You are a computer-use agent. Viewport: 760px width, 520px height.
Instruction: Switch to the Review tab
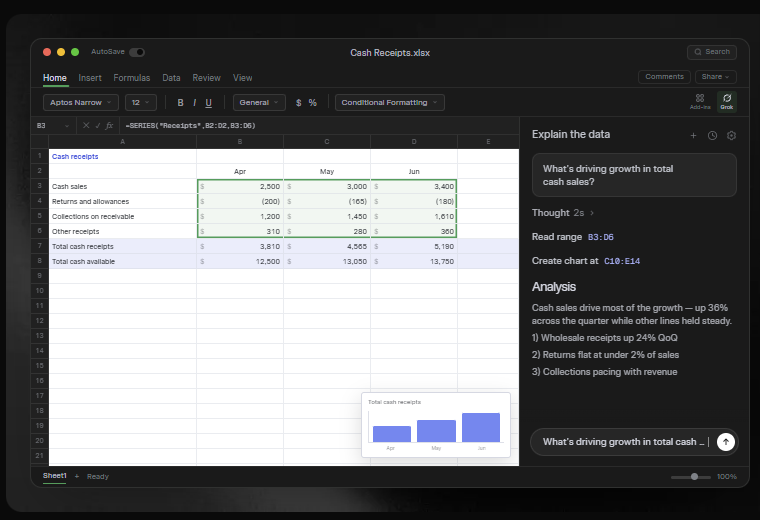pos(206,78)
